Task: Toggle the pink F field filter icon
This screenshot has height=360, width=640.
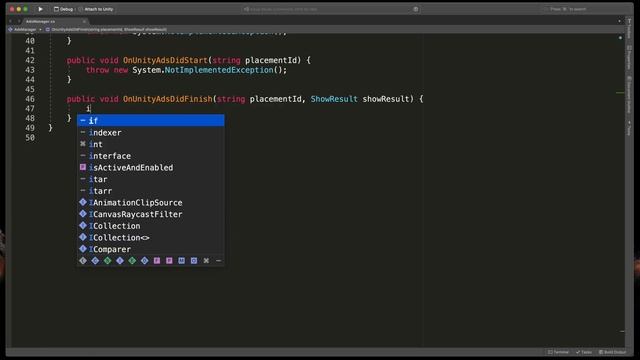Action: (x=157, y=260)
